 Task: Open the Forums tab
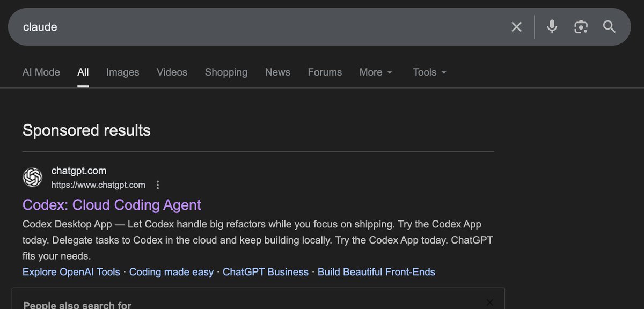[325, 72]
